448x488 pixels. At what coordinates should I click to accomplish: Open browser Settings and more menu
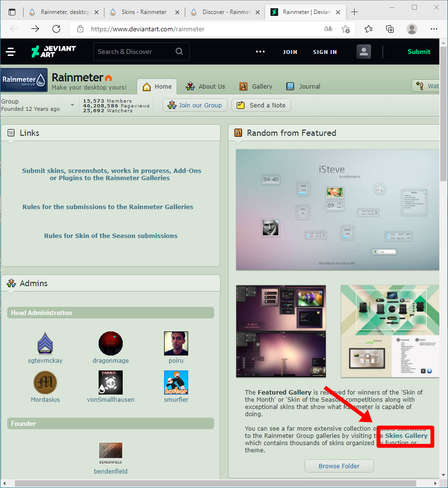tap(434, 29)
